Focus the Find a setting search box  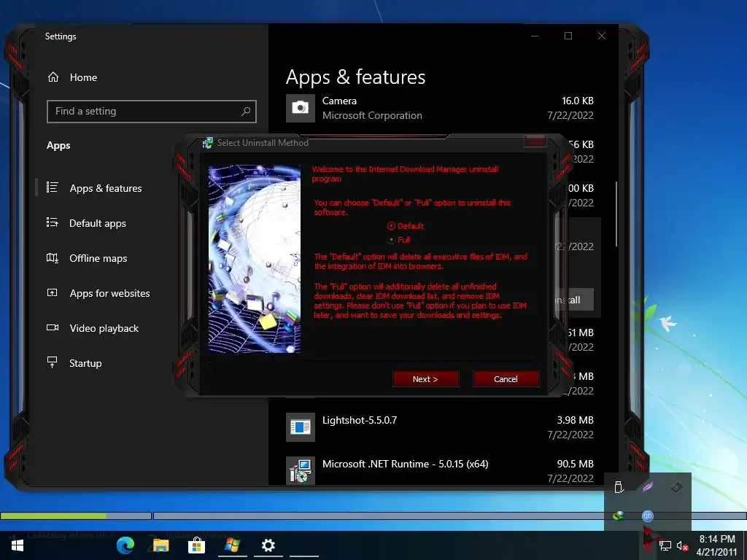tap(152, 112)
